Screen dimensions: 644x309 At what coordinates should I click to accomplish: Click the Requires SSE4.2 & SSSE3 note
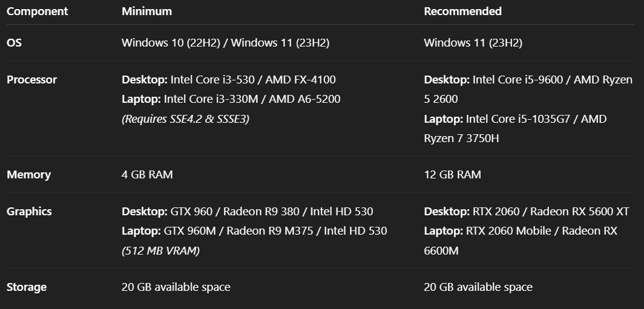point(185,119)
